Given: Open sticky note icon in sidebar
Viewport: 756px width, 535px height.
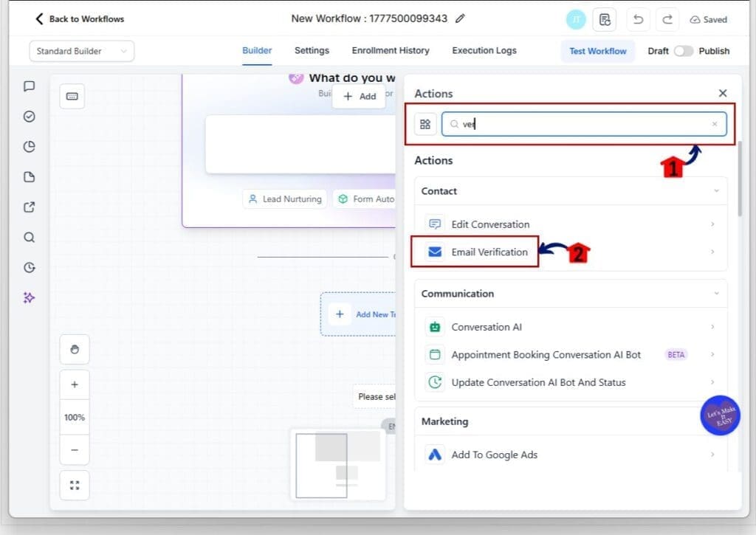Looking at the screenshot, I should pos(30,177).
